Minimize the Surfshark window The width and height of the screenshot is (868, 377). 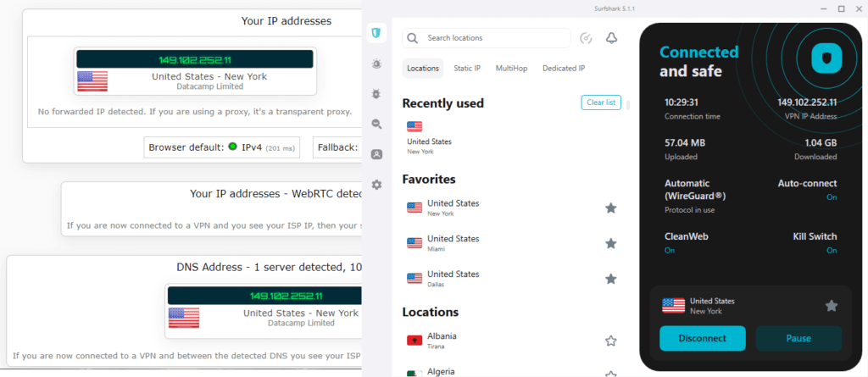(x=826, y=8)
